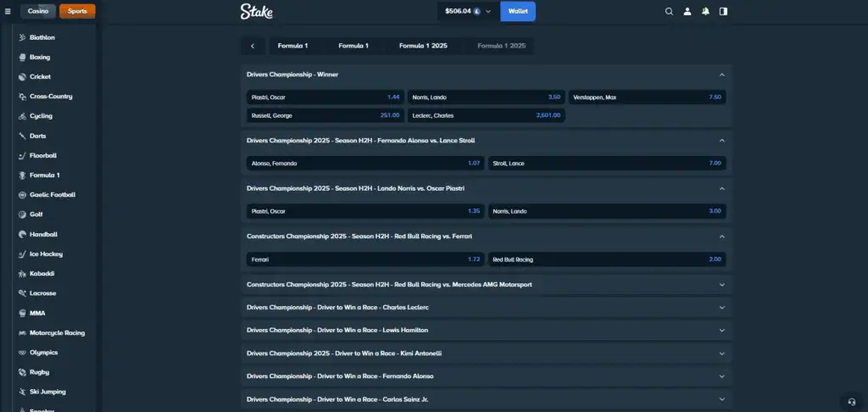Expand Driver to Win a Race - Lewis Hamilton

(721, 330)
